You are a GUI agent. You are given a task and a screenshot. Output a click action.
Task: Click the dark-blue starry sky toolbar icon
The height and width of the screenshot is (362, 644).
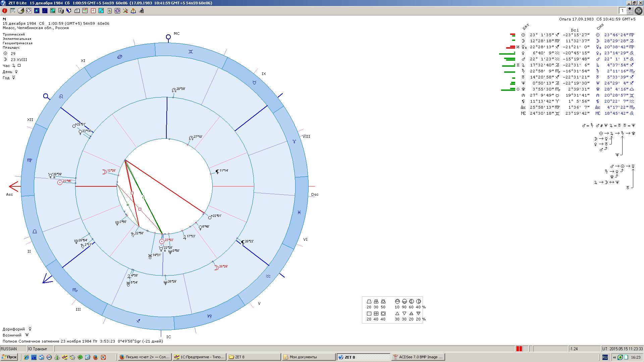pyautogui.click(x=45, y=11)
